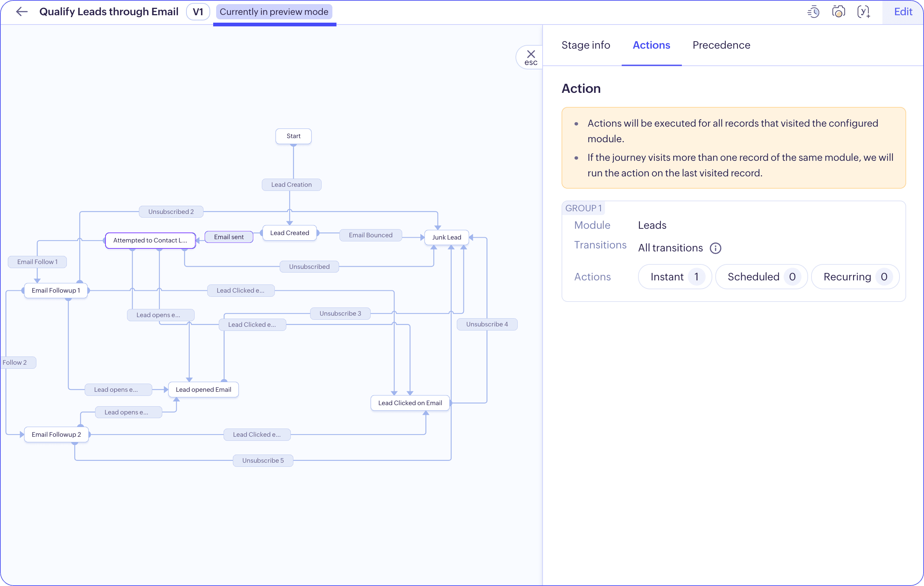Open the Precedence tab
The width and height of the screenshot is (924, 586).
pyautogui.click(x=721, y=45)
